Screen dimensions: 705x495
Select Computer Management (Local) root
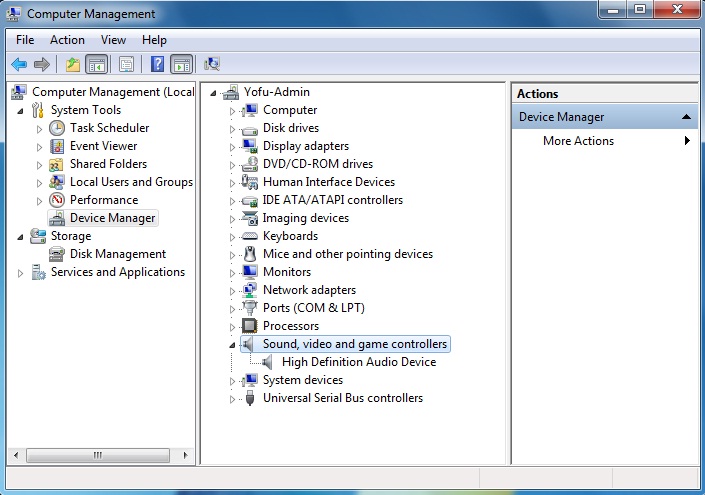coord(113,92)
